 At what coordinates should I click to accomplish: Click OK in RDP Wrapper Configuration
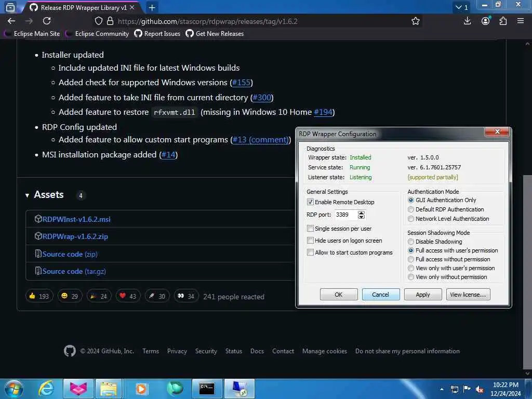point(339,294)
